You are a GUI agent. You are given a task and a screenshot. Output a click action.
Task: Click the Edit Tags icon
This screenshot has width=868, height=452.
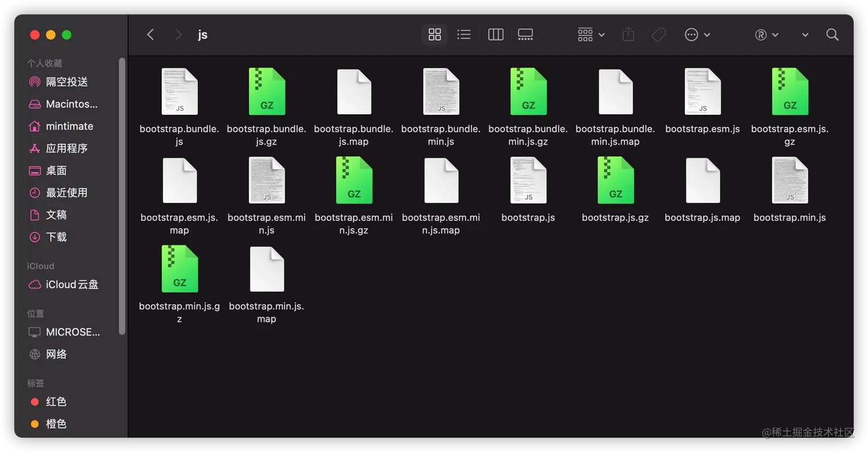tap(658, 34)
